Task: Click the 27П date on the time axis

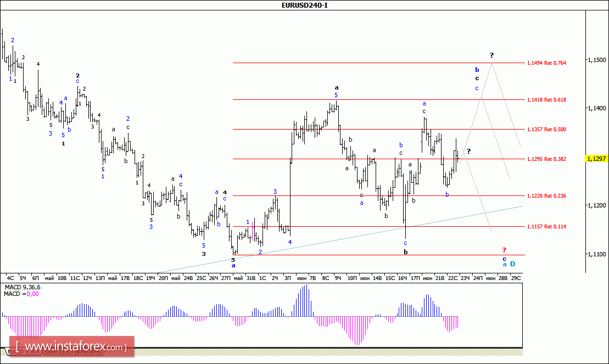Action: tap(226, 278)
